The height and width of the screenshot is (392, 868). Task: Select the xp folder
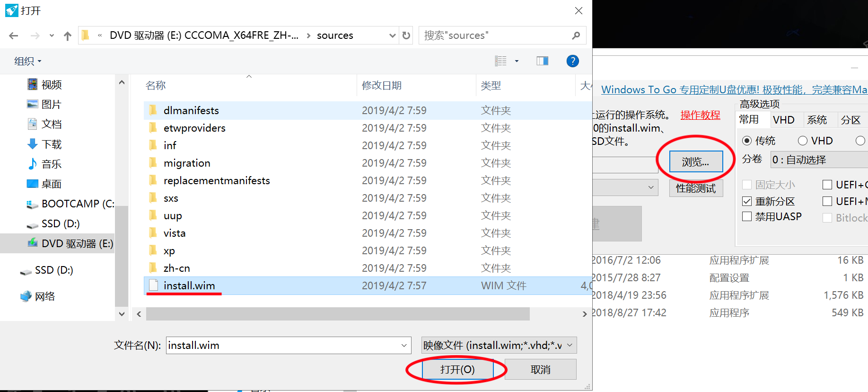point(169,250)
